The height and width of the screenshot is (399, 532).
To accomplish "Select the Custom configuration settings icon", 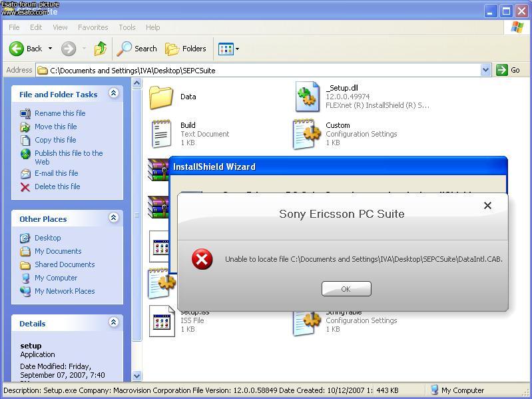I will point(306,134).
